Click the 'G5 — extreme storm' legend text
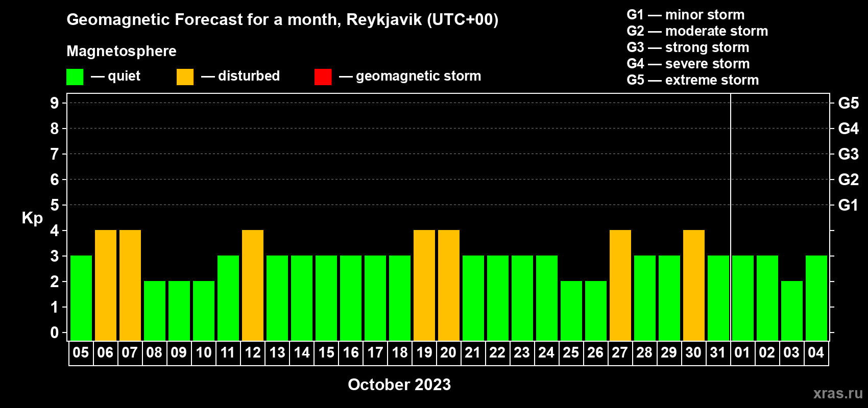868x408 pixels. coord(693,80)
